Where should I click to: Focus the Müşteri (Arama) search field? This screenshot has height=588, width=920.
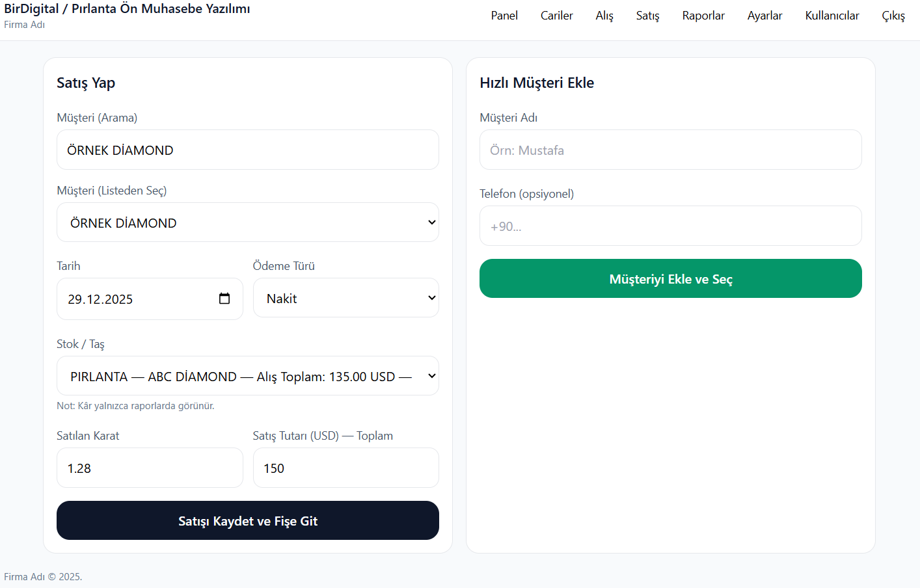[x=247, y=150]
